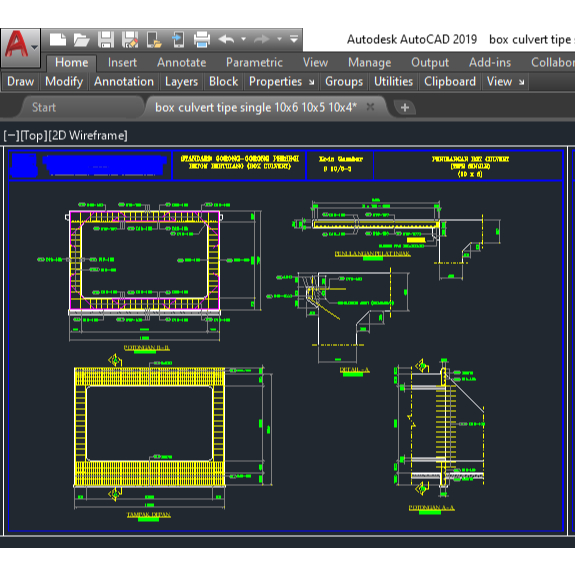Expand the Annotation panel
The height and width of the screenshot is (575, 575).
124,81
